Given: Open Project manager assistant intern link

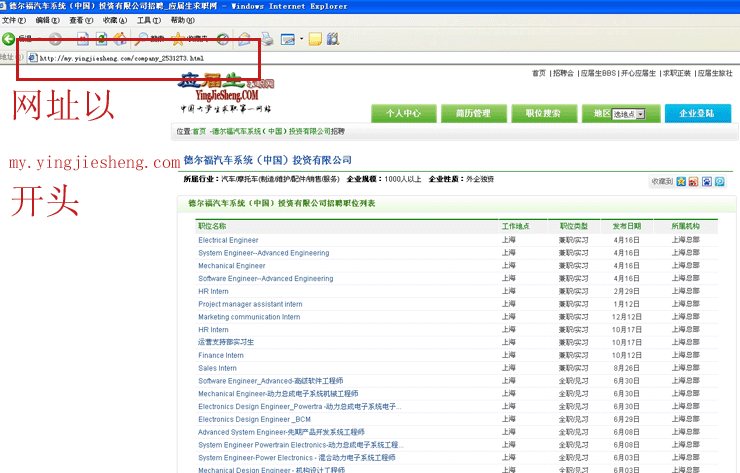Looking at the screenshot, I should (250, 304).
